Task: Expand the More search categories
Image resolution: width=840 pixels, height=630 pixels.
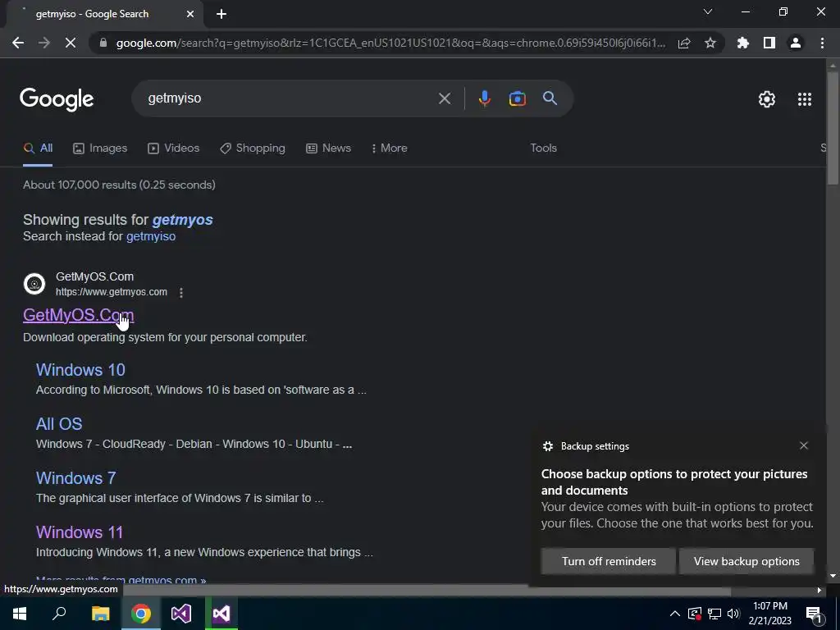Action: click(390, 148)
